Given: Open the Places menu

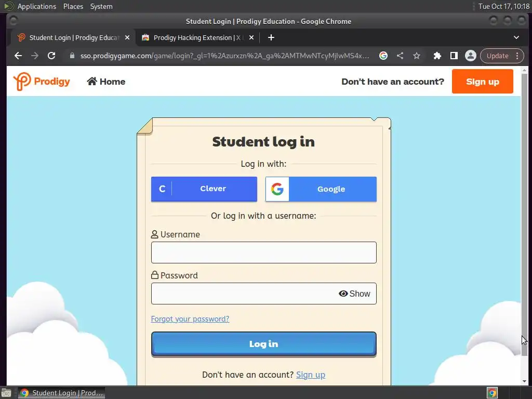Looking at the screenshot, I should (73, 6).
